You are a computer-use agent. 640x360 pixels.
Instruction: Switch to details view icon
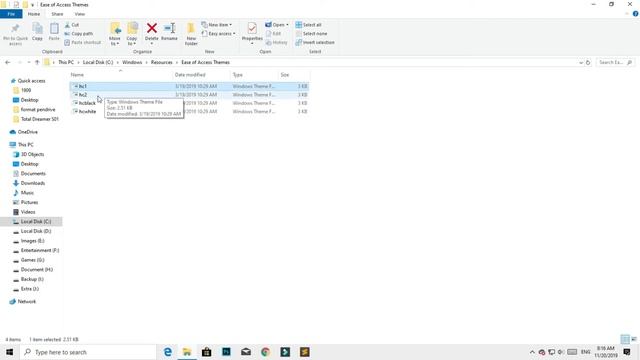coord(625,339)
